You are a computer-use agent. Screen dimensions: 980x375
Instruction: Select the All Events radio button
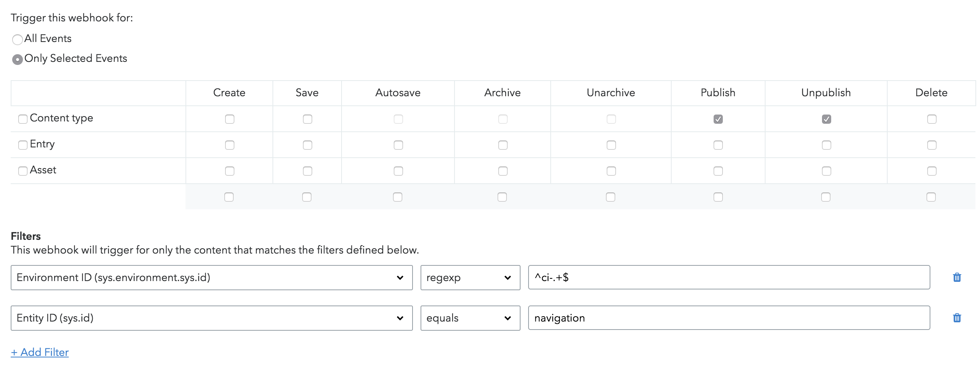18,39
